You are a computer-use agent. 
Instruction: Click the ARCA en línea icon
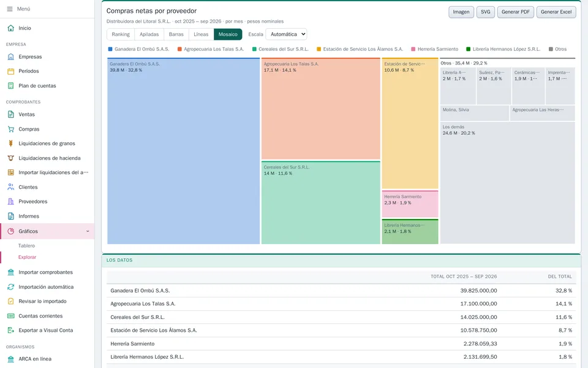point(11,359)
